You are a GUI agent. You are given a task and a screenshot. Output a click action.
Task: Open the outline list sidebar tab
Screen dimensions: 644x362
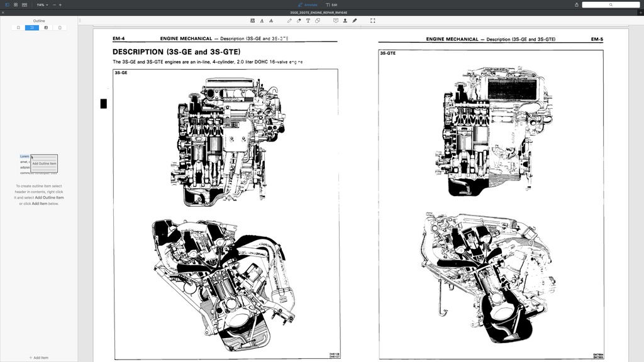[32, 28]
